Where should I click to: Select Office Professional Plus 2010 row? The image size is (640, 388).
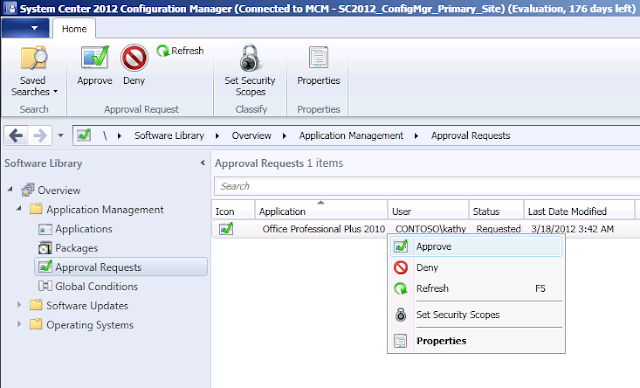(324, 229)
